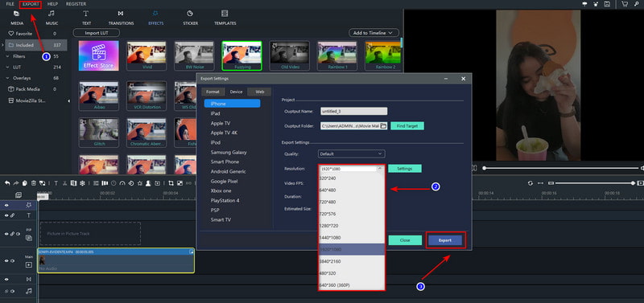Image resolution: width=644 pixels, height=303 pixels.
Task: Collapse the LUT category
Action: 8,67
